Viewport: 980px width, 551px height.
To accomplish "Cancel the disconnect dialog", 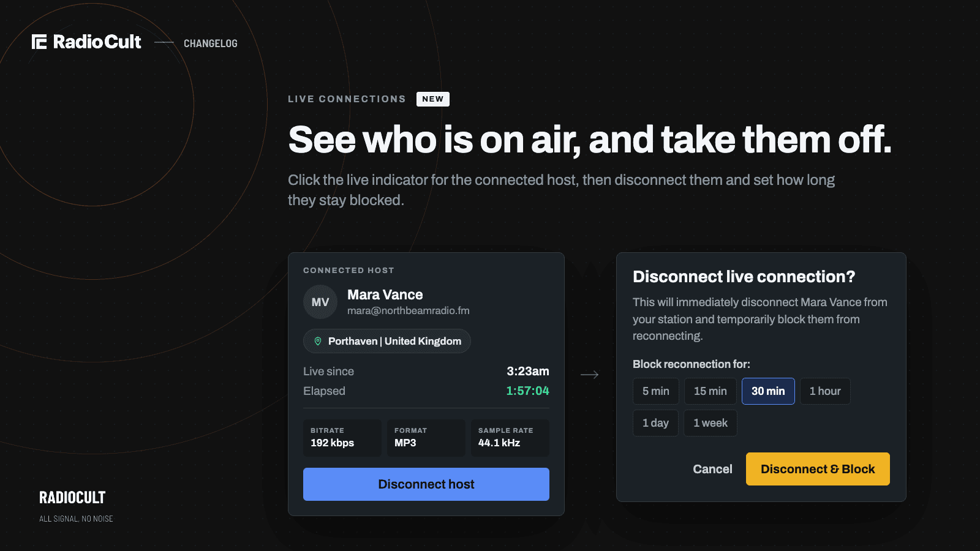I will [712, 469].
